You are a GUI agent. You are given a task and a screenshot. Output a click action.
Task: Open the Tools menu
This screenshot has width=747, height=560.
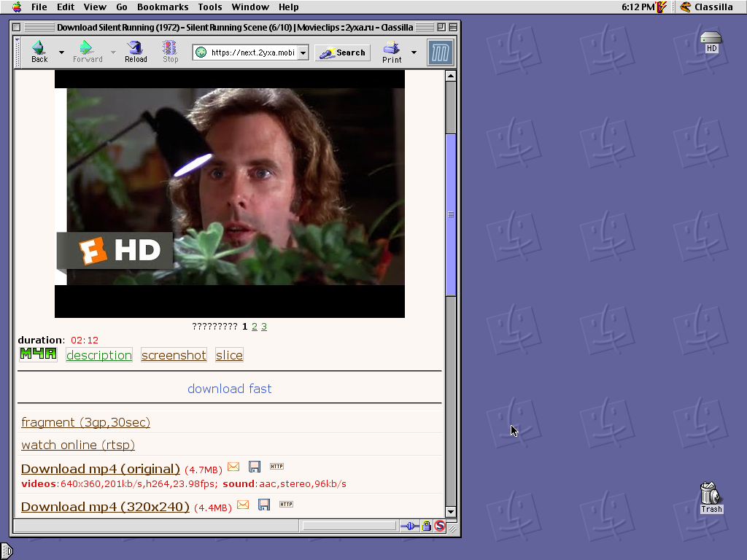[210, 7]
